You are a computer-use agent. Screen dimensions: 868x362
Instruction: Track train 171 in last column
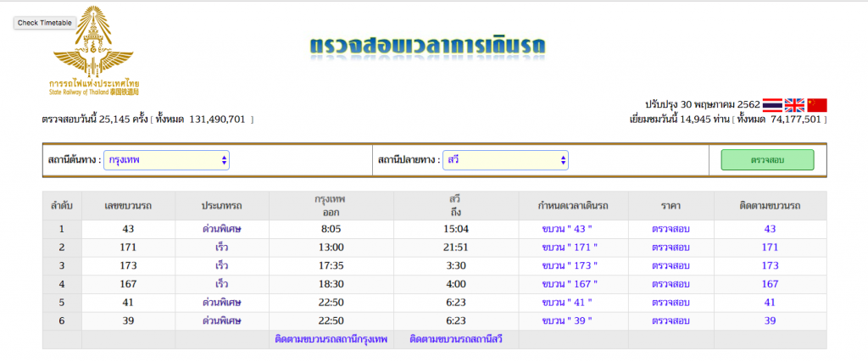770,248
